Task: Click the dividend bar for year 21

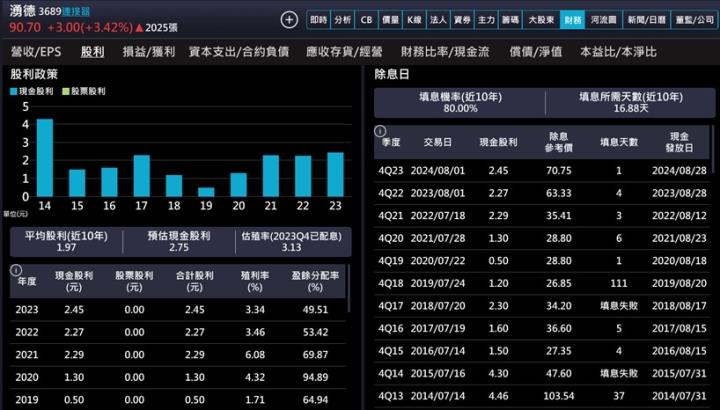Action: pos(271,176)
